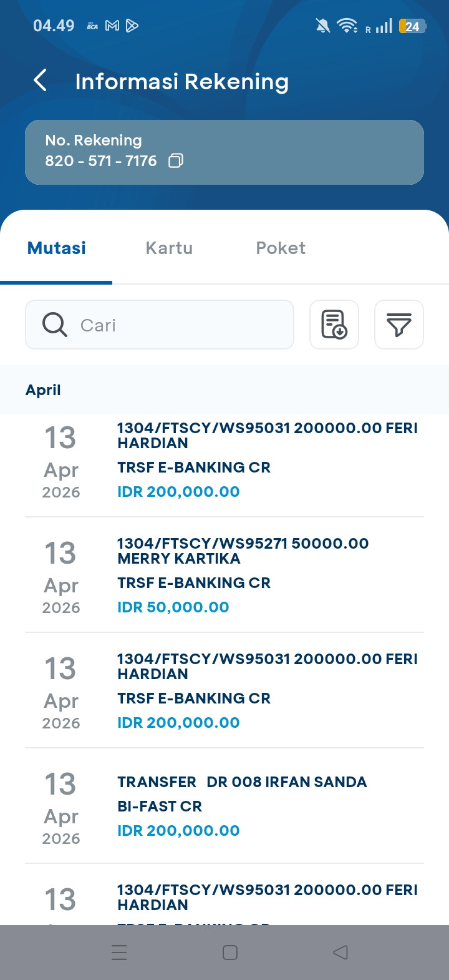Open the transaction filter funnel icon

point(399,325)
